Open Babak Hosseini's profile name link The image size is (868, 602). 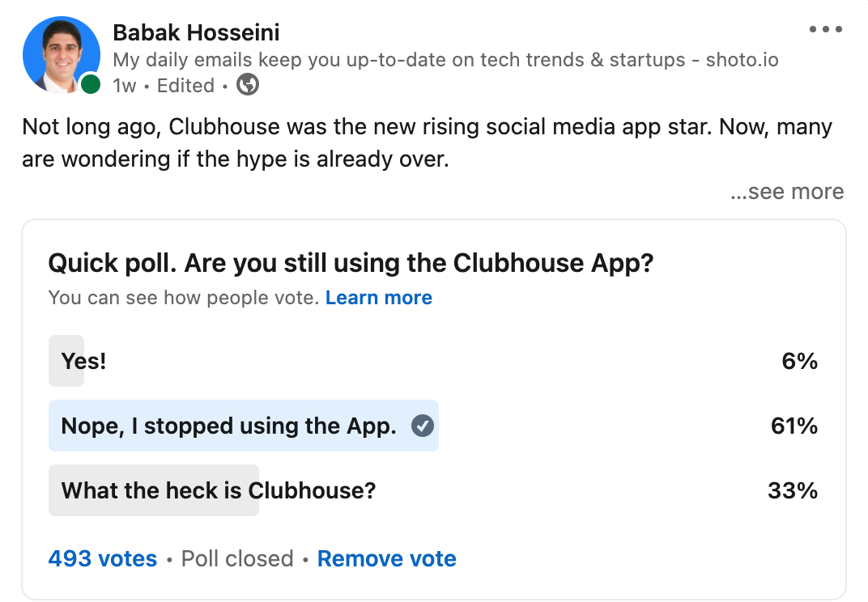pos(196,32)
